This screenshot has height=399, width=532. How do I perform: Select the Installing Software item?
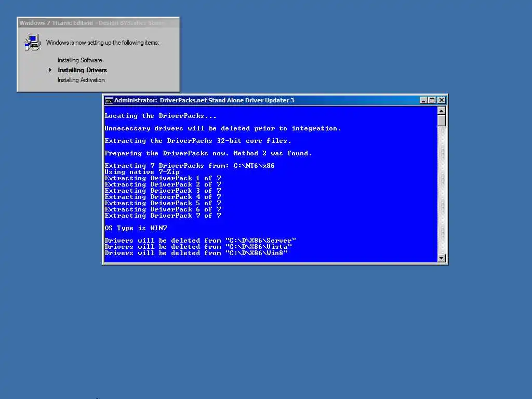[79, 60]
